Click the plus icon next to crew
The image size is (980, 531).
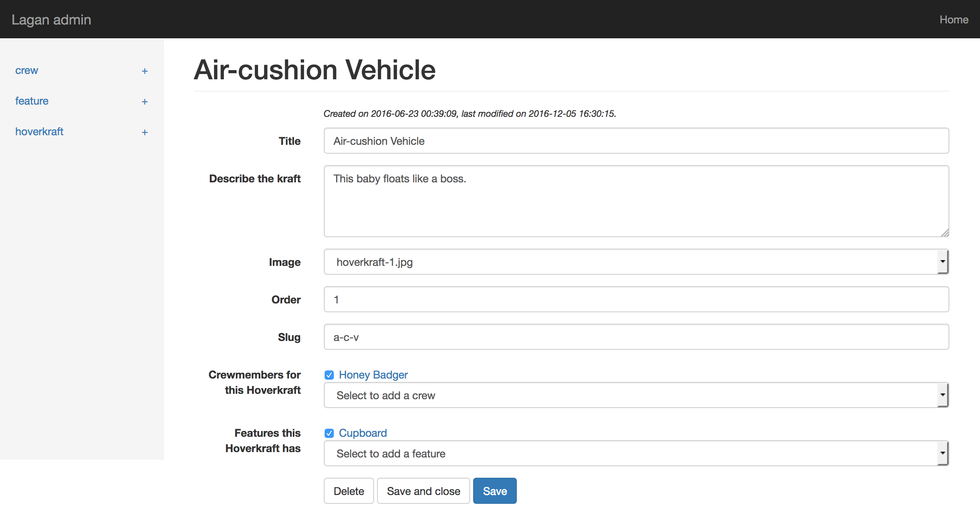tap(145, 71)
